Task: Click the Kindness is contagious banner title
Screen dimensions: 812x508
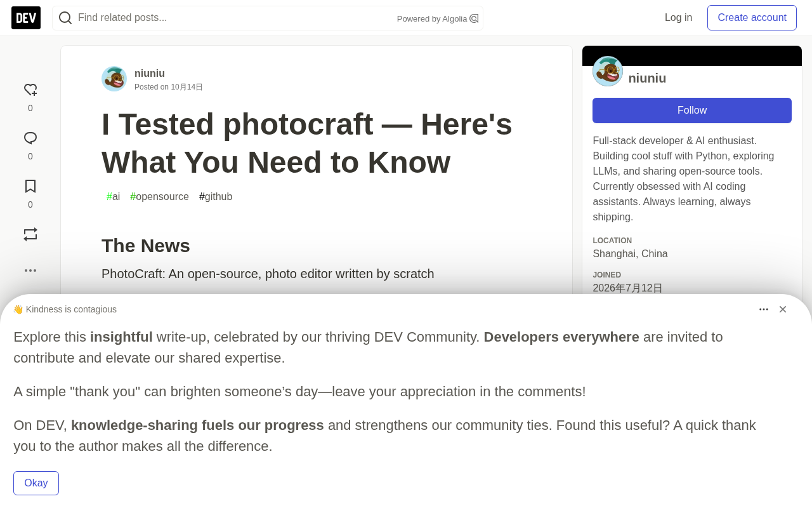Action: coord(65,309)
